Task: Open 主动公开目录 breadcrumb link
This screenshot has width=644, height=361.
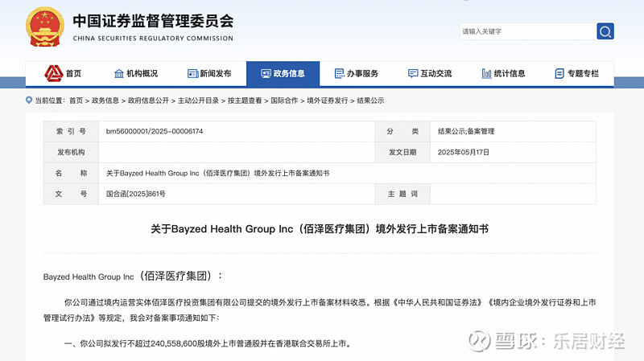Action: 198,101
